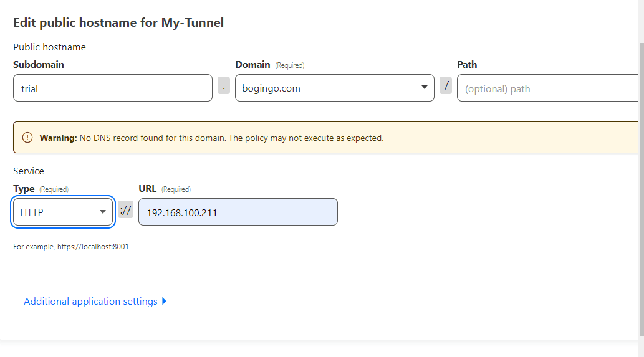Screen dimensions: 644x357
Task: Click the Domain field label
Action: coord(252,64)
